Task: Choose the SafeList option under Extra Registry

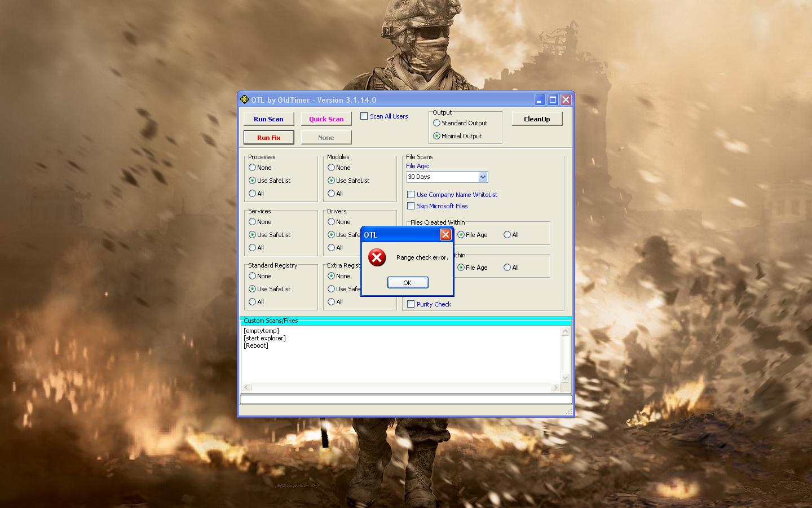Action: pos(331,289)
